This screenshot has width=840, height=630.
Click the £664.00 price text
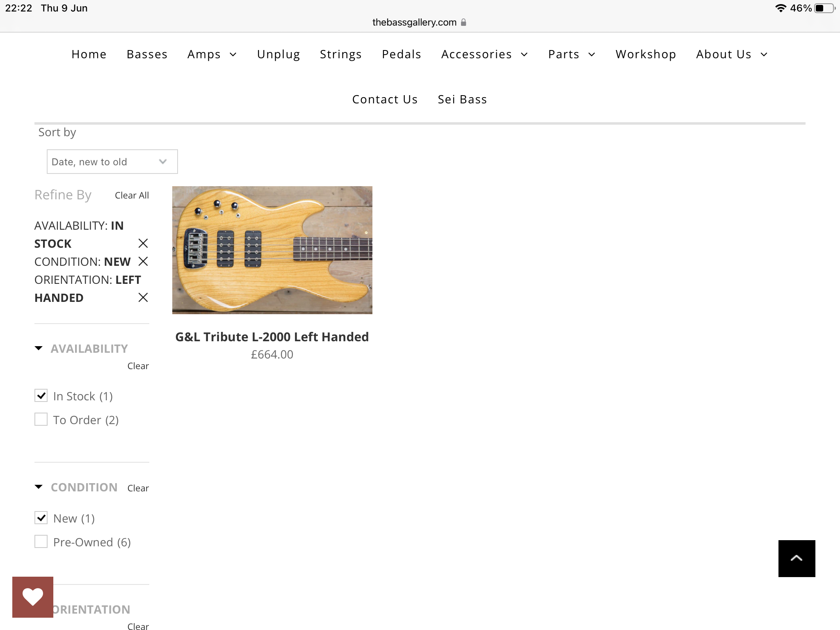click(x=272, y=354)
